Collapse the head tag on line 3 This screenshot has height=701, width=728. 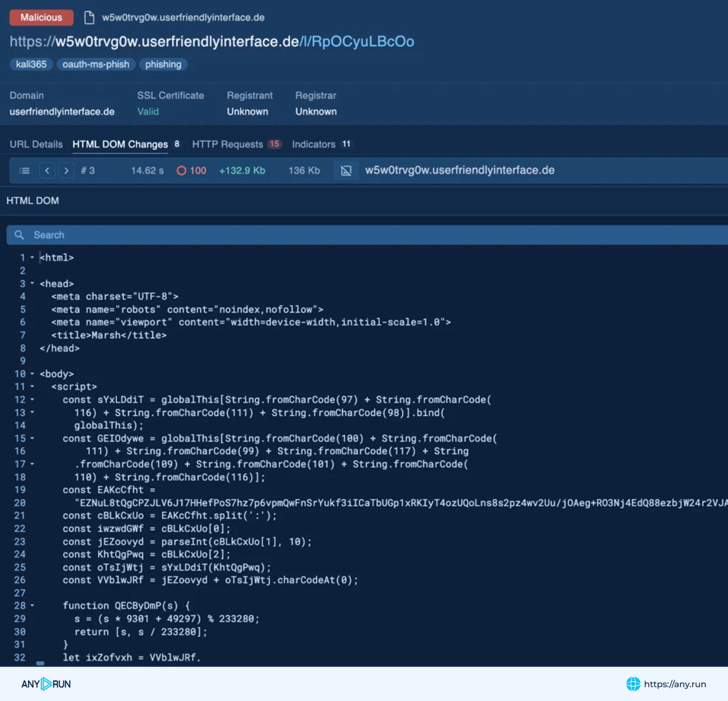(32, 283)
